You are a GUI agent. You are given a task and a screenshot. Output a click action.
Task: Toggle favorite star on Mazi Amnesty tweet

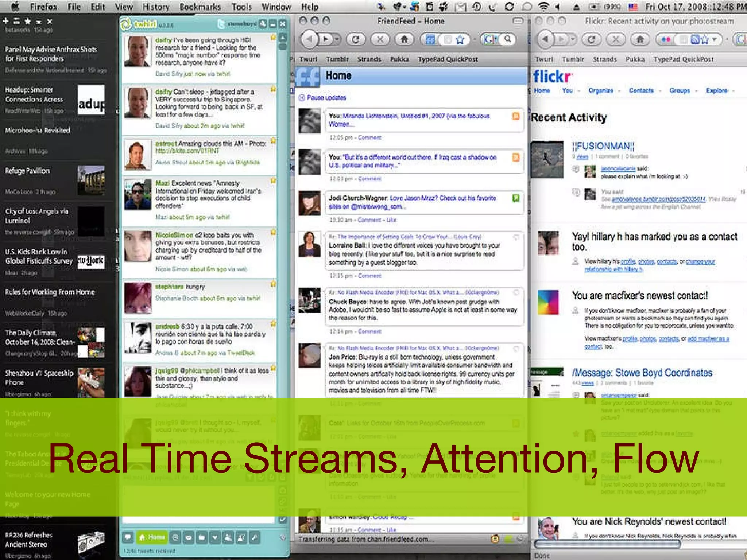[x=273, y=180]
